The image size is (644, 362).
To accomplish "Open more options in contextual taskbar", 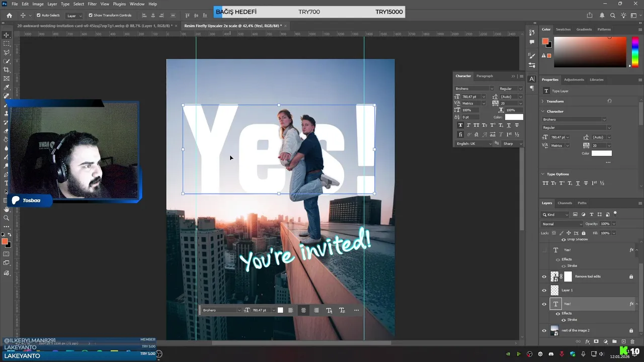I will tap(356, 310).
